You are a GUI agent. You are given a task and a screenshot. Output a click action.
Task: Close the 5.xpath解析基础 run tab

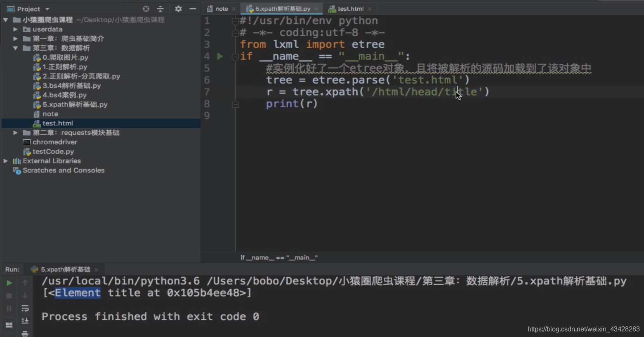coord(96,270)
